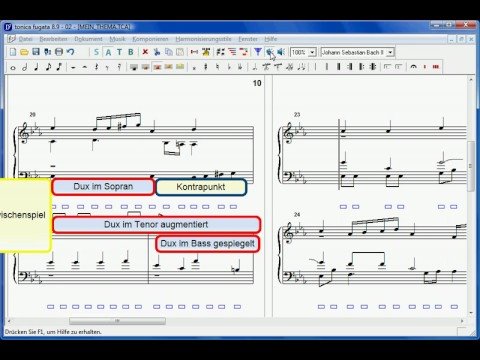Insert a fermata symbol from toolbar
This screenshot has width=480, height=360.
(x=413, y=67)
